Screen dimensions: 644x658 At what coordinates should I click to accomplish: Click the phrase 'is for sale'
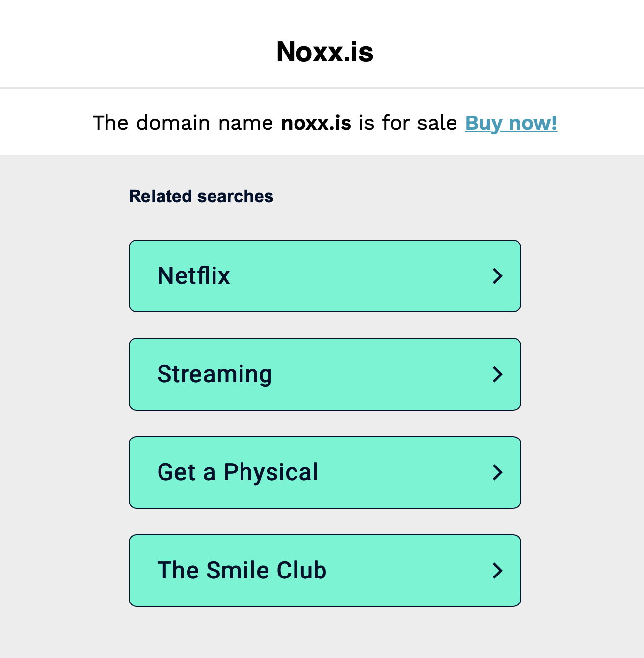(408, 123)
